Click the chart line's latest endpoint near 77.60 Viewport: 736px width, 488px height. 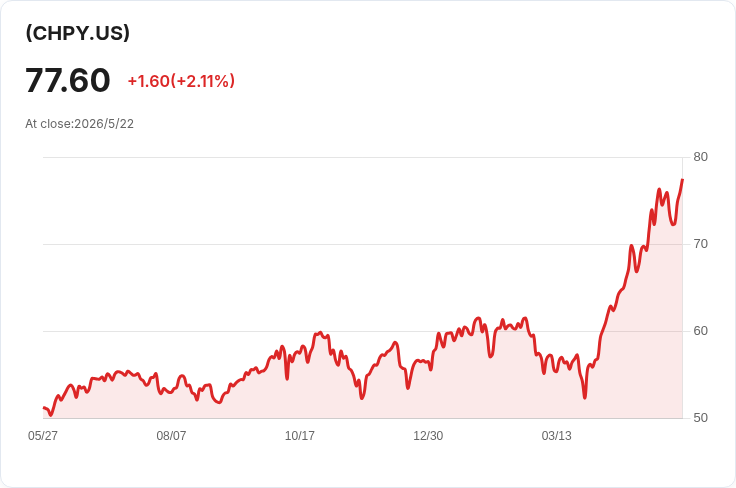coord(682,180)
